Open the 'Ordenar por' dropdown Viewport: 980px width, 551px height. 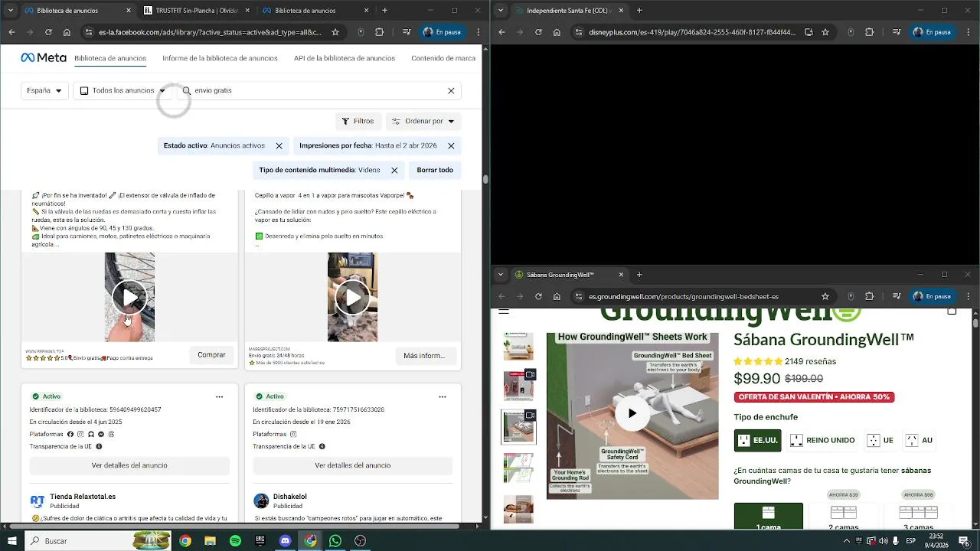point(423,121)
